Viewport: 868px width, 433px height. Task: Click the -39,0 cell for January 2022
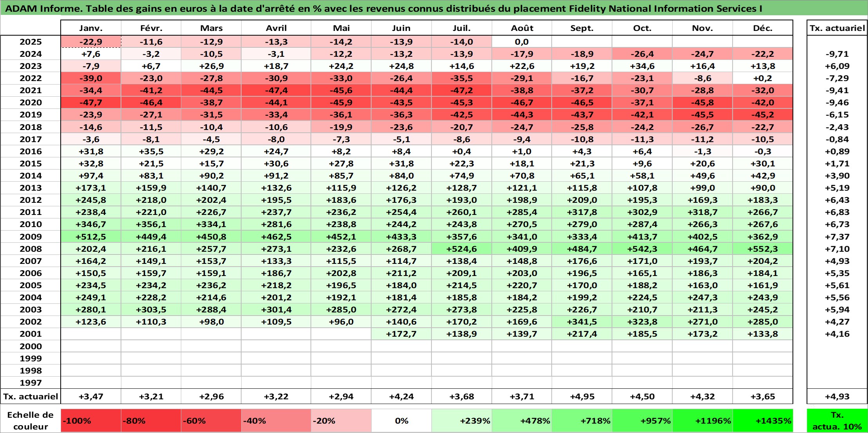[x=91, y=78]
